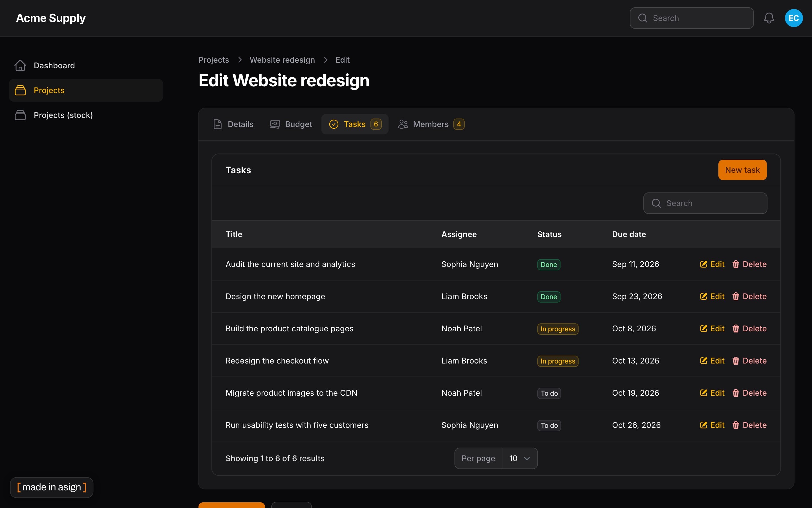
Task: Click the Assignee column header
Action: click(x=459, y=234)
